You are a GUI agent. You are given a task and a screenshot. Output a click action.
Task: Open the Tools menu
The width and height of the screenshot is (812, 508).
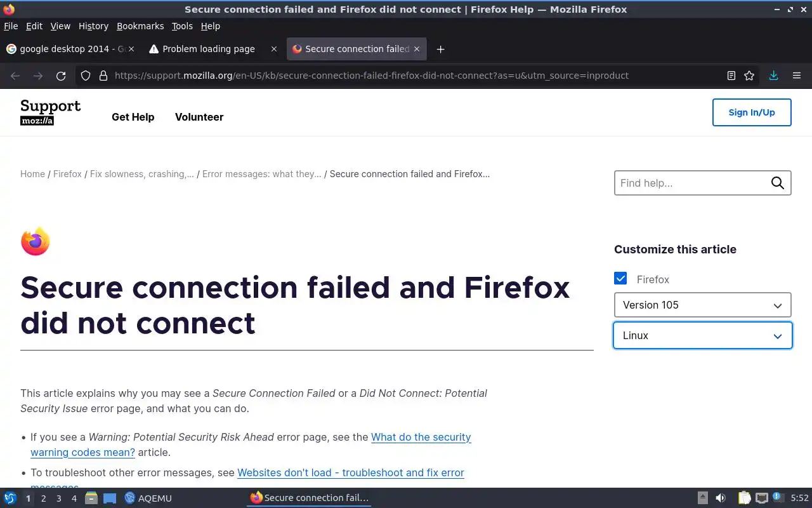[x=182, y=26]
